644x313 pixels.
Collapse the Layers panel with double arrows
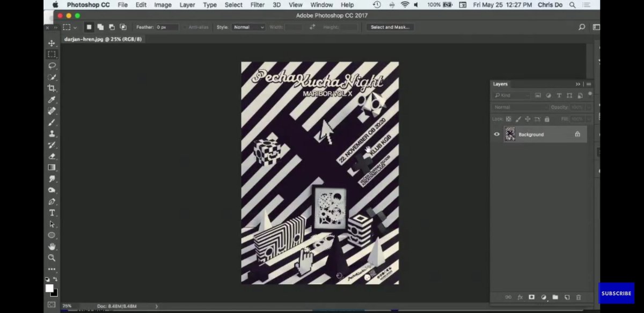point(578,84)
